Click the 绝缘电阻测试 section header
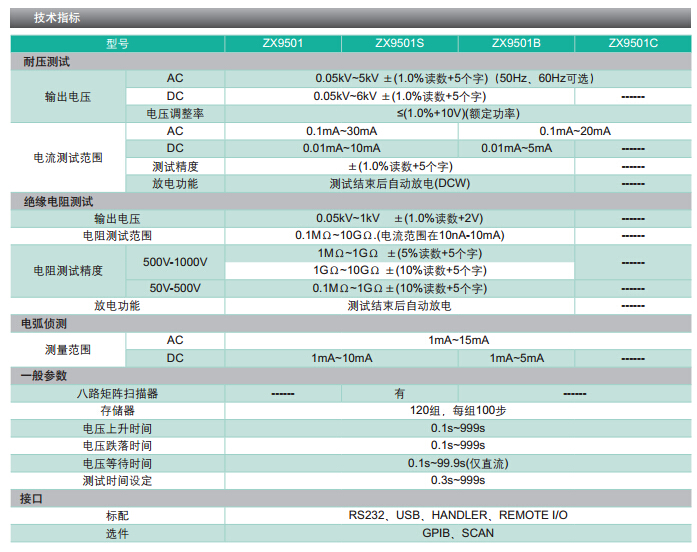697x552 pixels. [x=58, y=201]
